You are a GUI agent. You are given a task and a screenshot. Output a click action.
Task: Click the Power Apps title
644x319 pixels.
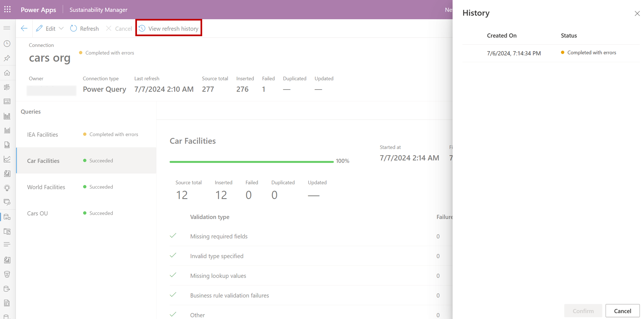pos(38,10)
